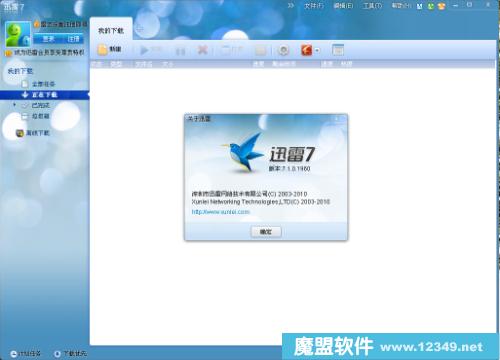The image size is (500, 360).
Task: Click the red Xunlei bird toolbar icon
Action: 306,50
